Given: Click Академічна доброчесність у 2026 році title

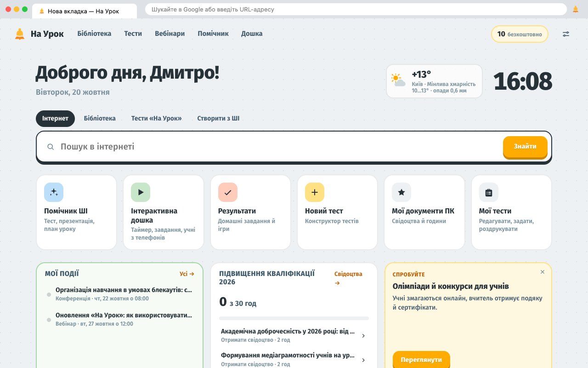Looking at the screenshot, I should (x=288, y=331).
